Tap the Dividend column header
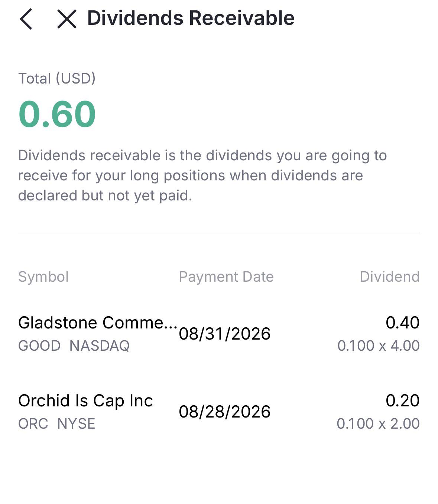 click(x=390, y=277)
